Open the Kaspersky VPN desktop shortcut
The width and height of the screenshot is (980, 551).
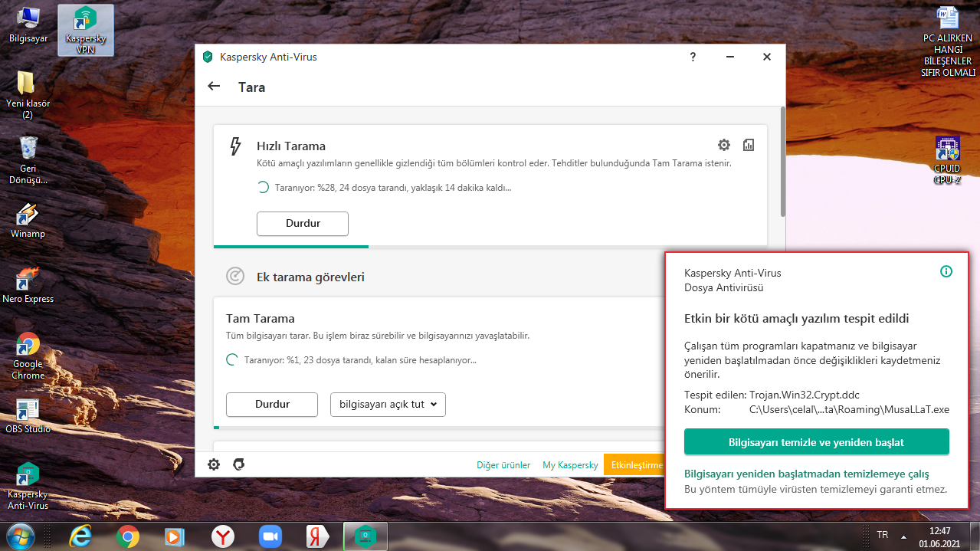point(85,30)
